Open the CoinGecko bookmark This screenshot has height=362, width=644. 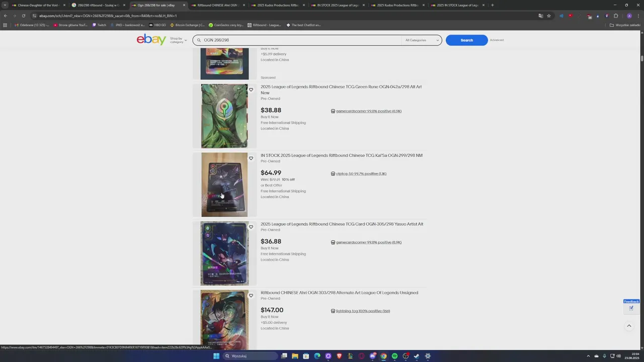[226, 25]
